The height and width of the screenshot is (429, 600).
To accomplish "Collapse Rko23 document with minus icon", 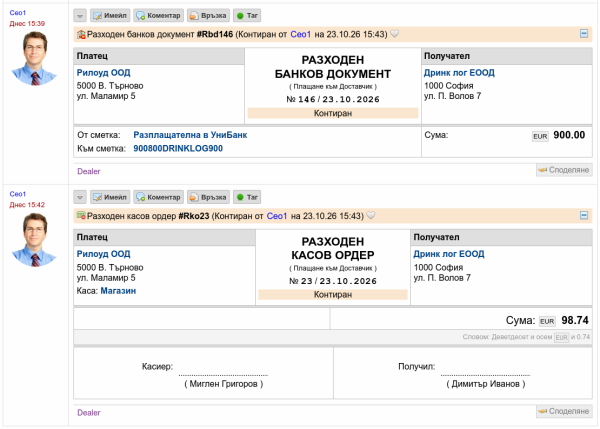I will pos(584,215).
